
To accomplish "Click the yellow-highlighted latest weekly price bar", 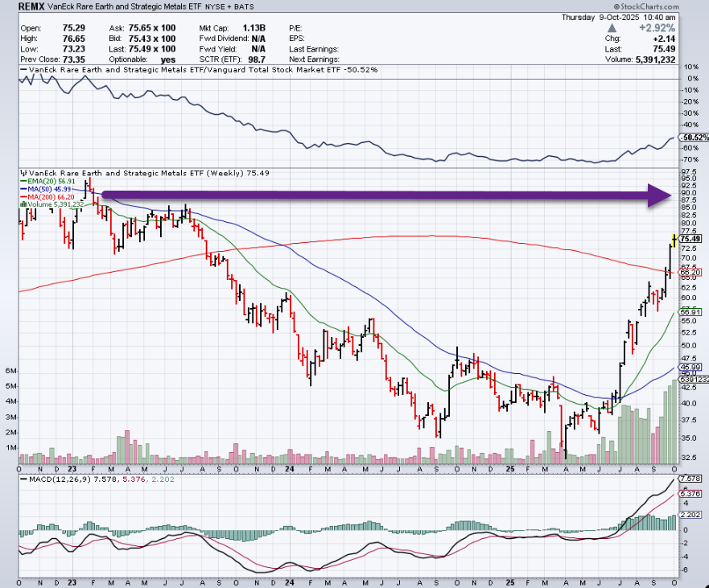I will [x=674, y=239].
